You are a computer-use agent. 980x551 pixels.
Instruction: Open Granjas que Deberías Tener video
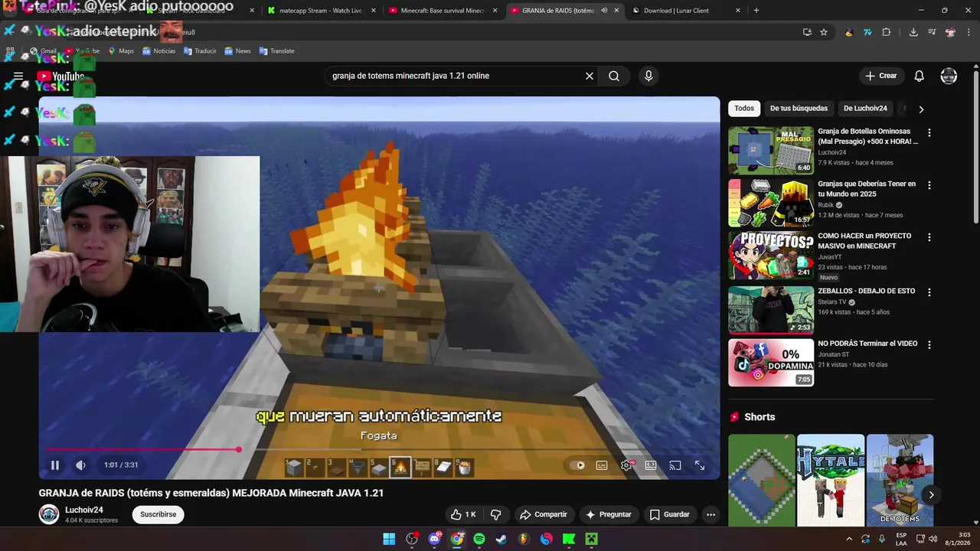[x=771, y=204]
